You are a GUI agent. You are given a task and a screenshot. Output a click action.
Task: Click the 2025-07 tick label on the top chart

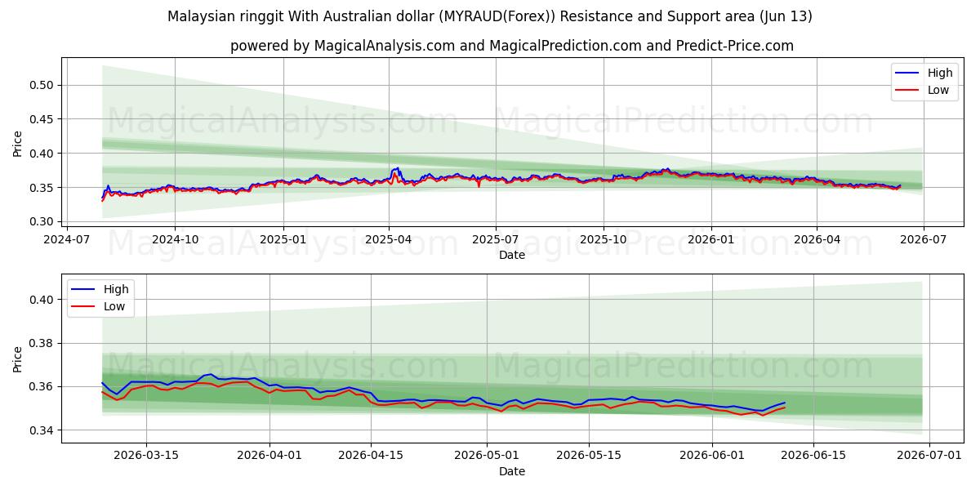tap(496, 239)
